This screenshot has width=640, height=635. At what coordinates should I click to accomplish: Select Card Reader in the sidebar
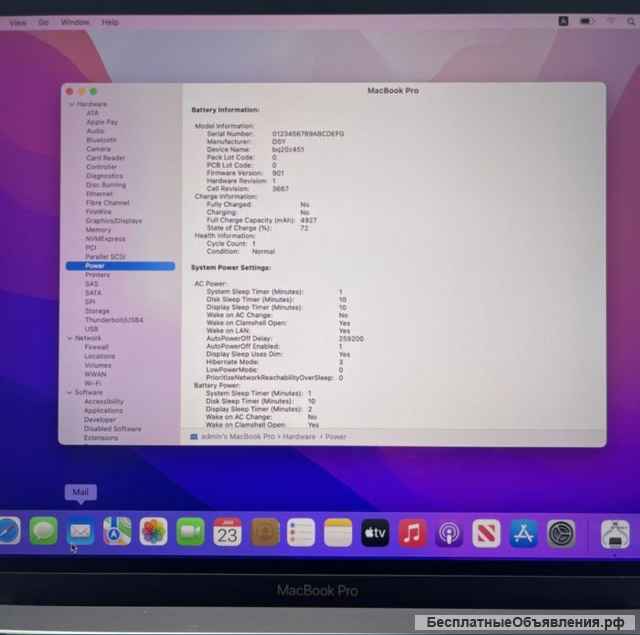tap(106, 158)
